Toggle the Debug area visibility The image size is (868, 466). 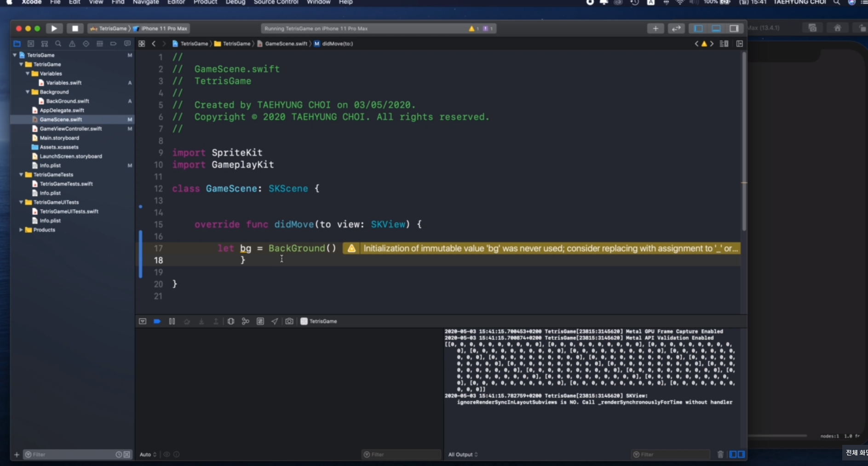[716, 28]
